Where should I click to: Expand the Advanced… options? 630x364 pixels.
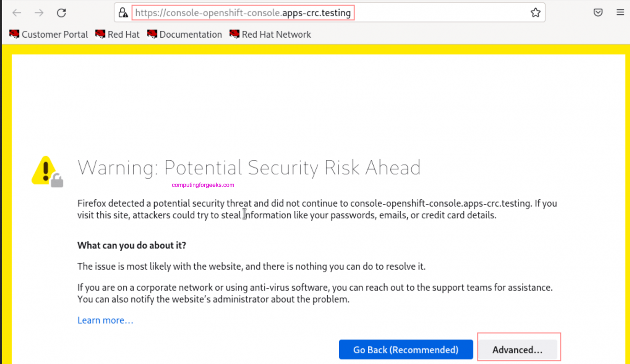tap(517, 350)
